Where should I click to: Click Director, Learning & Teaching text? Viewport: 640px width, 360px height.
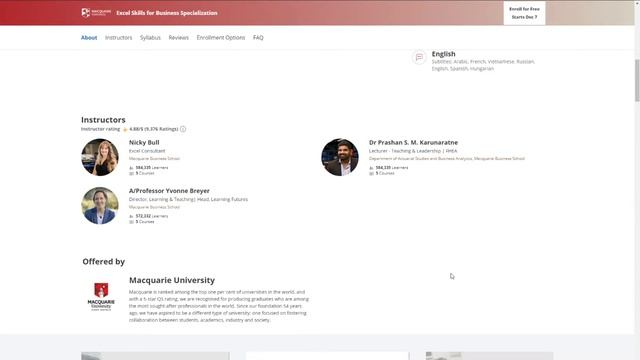tap(188, 200)
